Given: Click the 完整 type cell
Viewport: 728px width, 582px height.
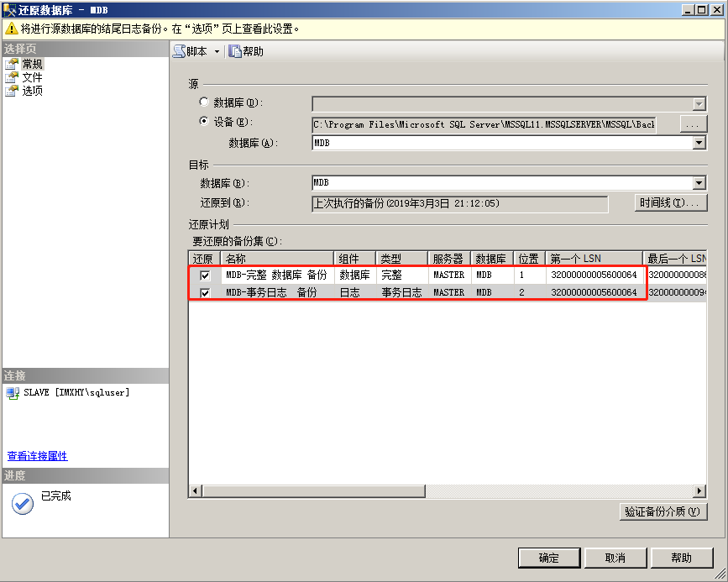Looking at the screenshot, I should 401,275.
